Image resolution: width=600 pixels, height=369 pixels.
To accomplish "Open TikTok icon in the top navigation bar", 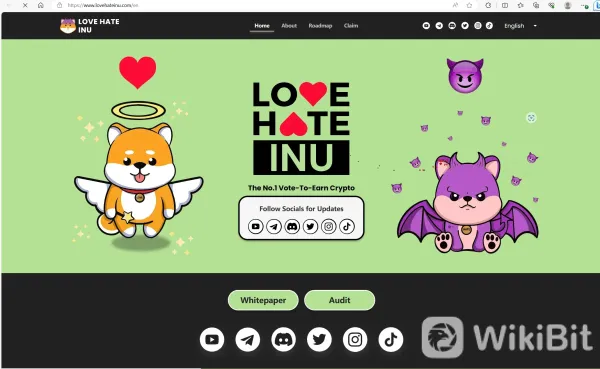I will click(x=489, y=26).
